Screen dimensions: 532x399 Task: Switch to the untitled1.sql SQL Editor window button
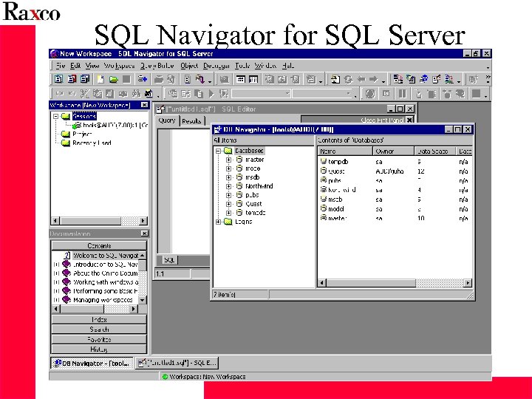click(177, 363)
